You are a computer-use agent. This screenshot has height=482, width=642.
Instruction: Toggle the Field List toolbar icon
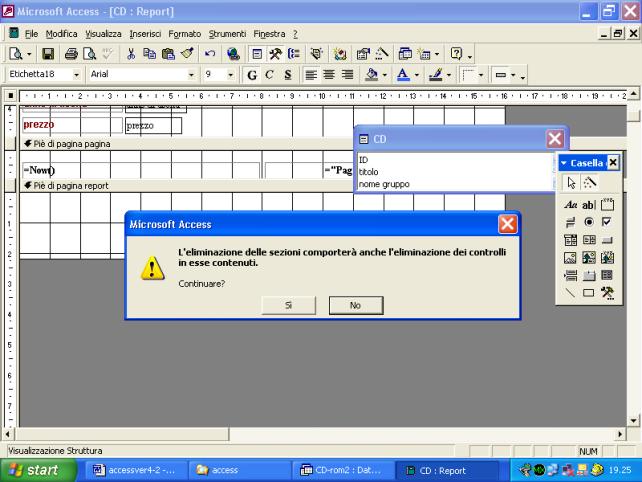point(257,54)
